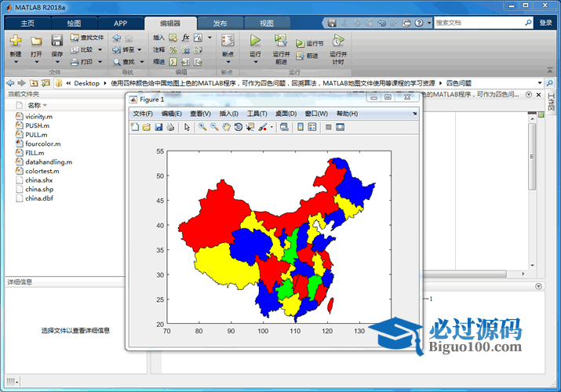This screenshot has height=392, width=561.
Task: Select the Pan hand tool in Figure 1
Action: click(226, 127)
